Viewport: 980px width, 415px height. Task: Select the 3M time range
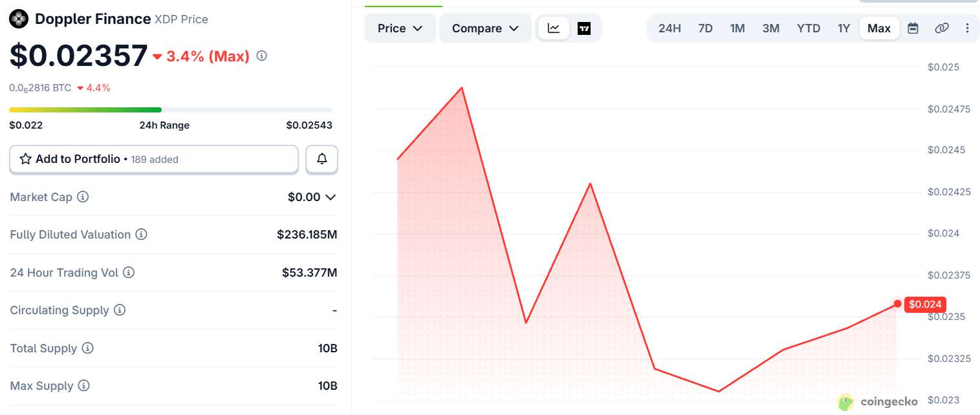(771, 28)
